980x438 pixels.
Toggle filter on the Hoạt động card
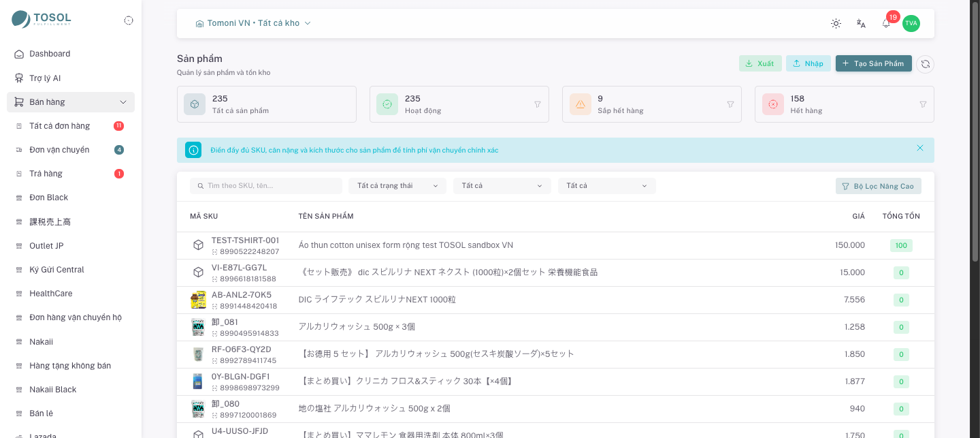coord(538,104)
